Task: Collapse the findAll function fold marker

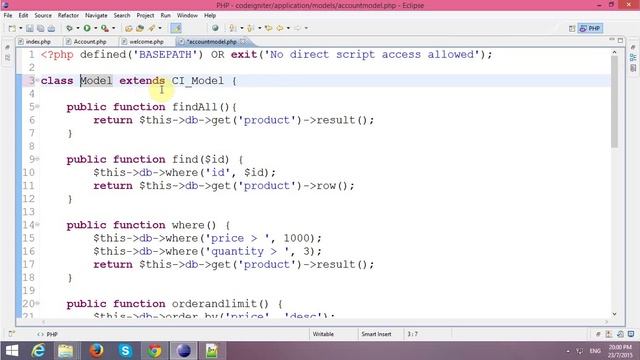Action: tap(38, 107)
